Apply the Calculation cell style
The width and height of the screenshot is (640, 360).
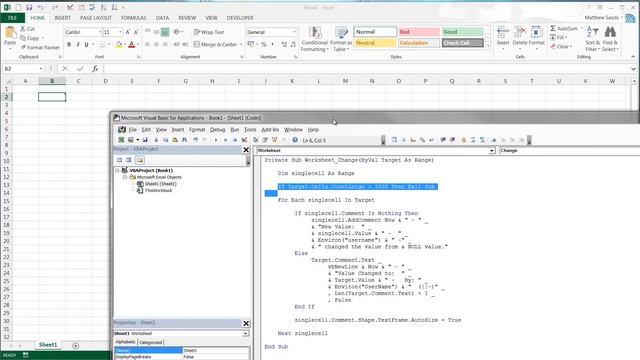pyautogui.click(x=419, y=42)
